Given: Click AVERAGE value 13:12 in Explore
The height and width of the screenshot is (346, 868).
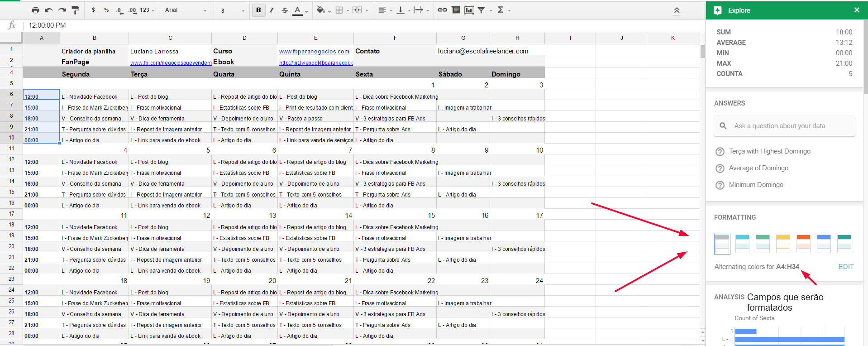Looking at the screenshot, I should coord(844,43).
